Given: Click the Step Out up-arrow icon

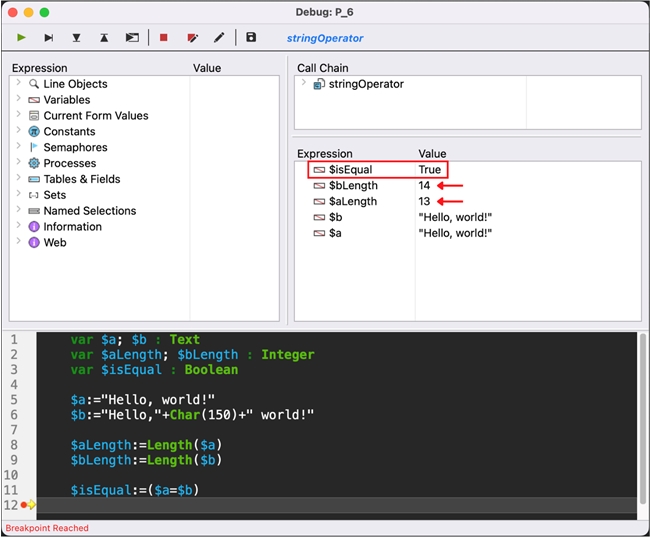Looking at the screenshot, I should point(104,38).
